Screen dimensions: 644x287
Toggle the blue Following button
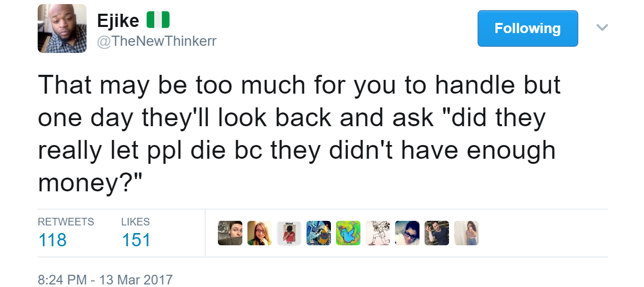tap(527, 28)
